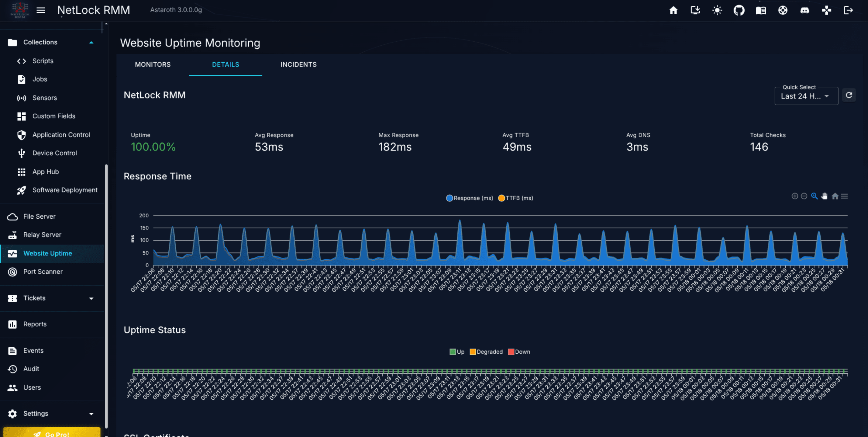Open Application Control in the sidebar

click(52, 134)
